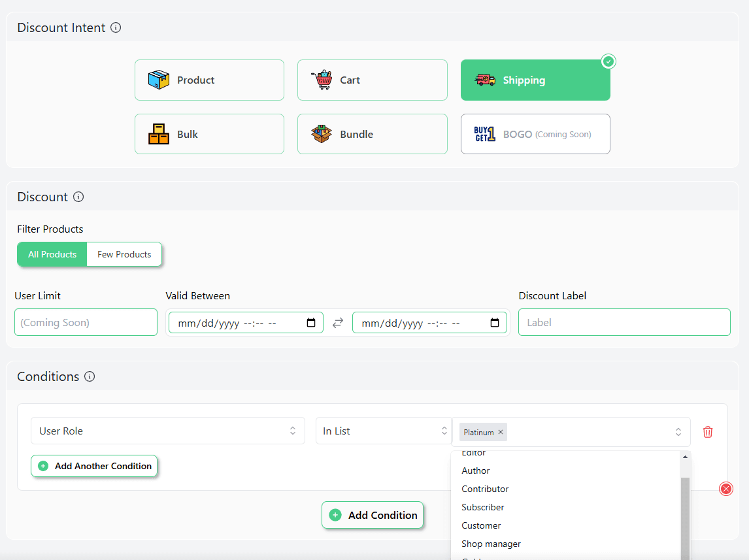Open the calendar picker for start date
Screen dimensions: 749x560
coord(311,323)
